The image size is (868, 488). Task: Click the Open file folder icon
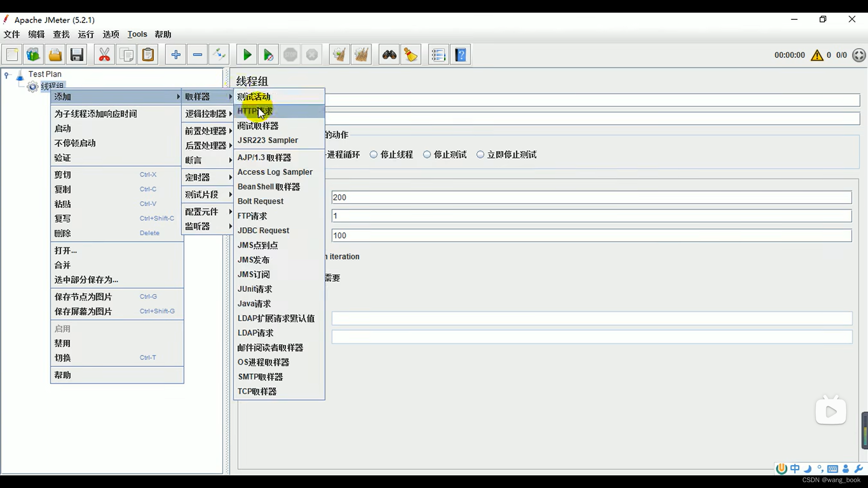[55, 55]
